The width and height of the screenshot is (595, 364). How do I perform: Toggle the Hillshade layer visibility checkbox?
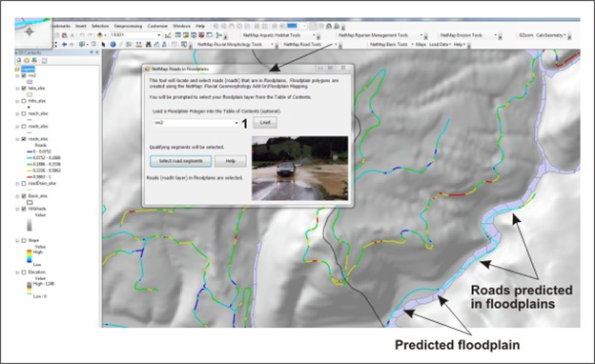pyautogui.click(x=24, y=209)
